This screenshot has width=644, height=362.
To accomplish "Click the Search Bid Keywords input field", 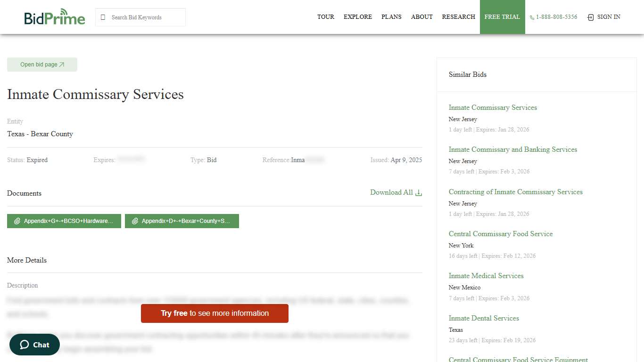I will (x=141, y=17).
